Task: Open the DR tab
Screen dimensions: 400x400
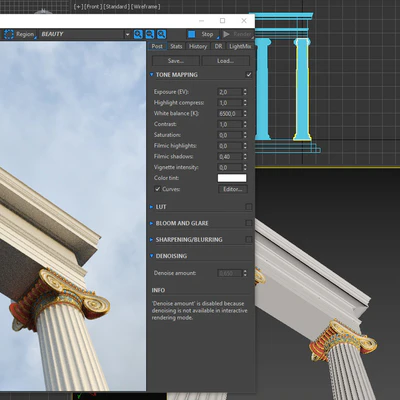Action: pos(218,46)
